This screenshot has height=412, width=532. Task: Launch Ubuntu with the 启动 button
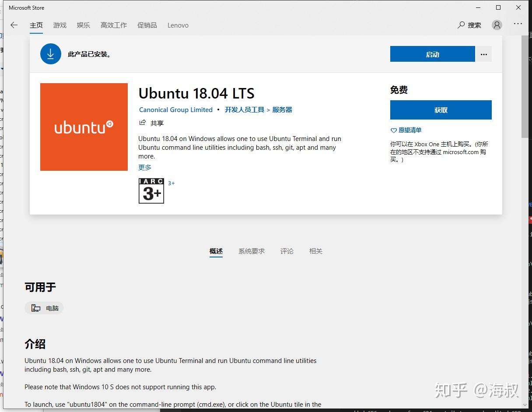click(432, 54)
